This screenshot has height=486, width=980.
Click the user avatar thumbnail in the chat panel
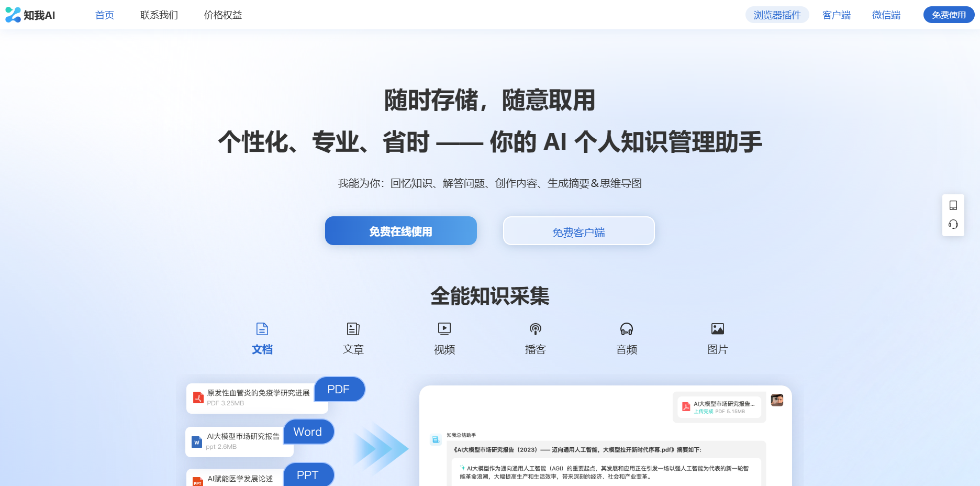coord(777,400)
